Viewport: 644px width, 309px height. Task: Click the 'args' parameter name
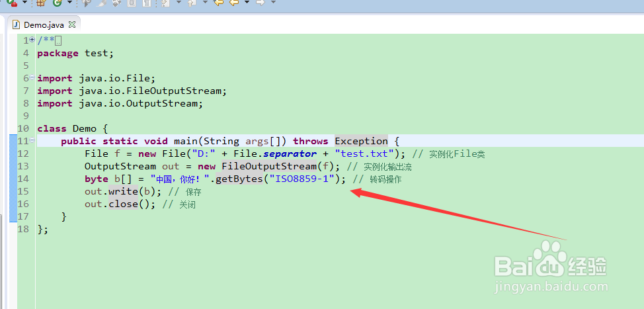click(x=257, y=141)
